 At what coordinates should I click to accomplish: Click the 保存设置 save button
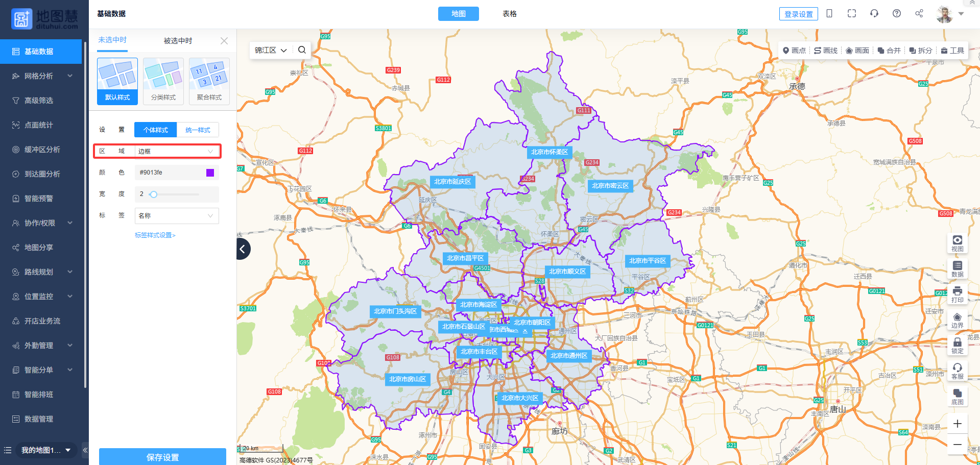tap(162, 457)
